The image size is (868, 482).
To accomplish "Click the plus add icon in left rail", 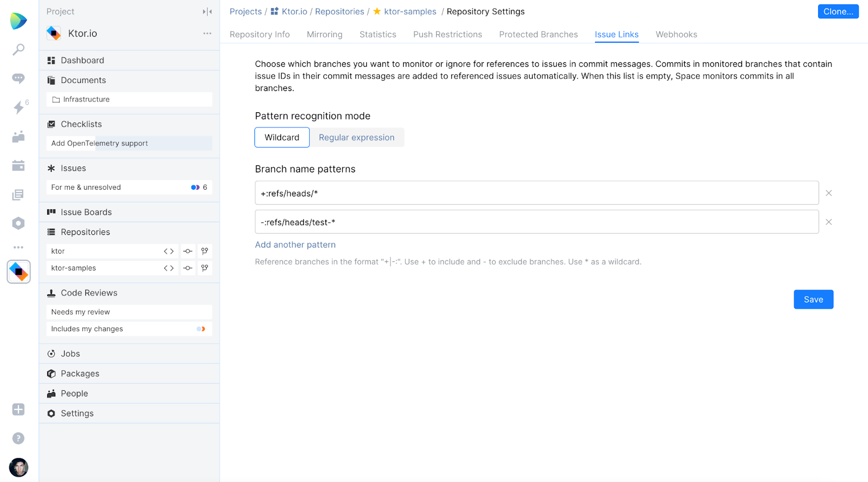I will (18, 409).
